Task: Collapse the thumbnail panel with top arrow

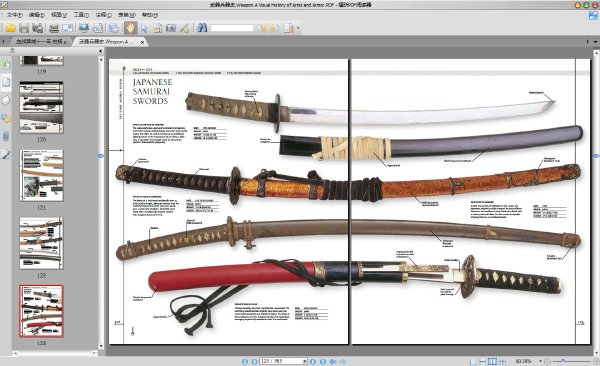Action: [x=101, y=51]
